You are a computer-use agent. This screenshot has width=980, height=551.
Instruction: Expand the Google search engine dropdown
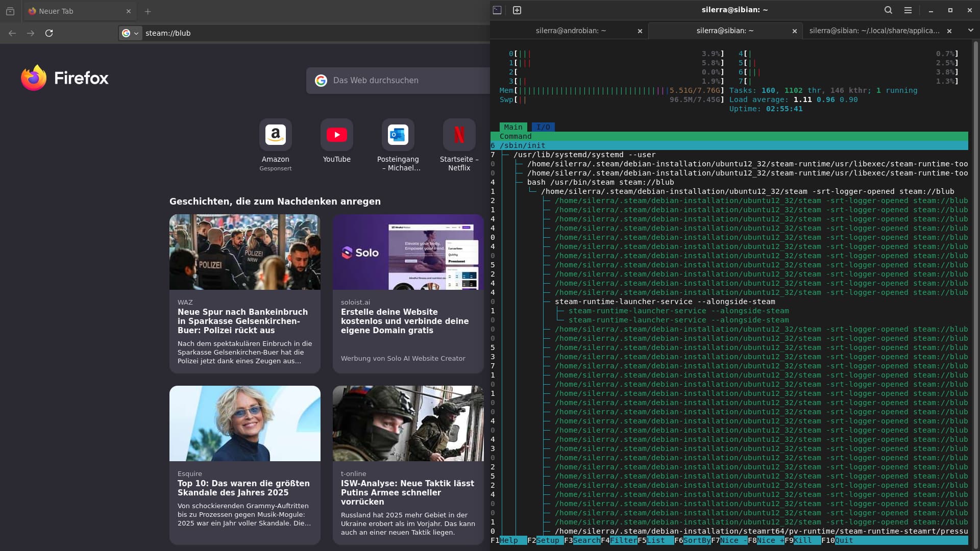pyautogui.click(x=130, y=33)
